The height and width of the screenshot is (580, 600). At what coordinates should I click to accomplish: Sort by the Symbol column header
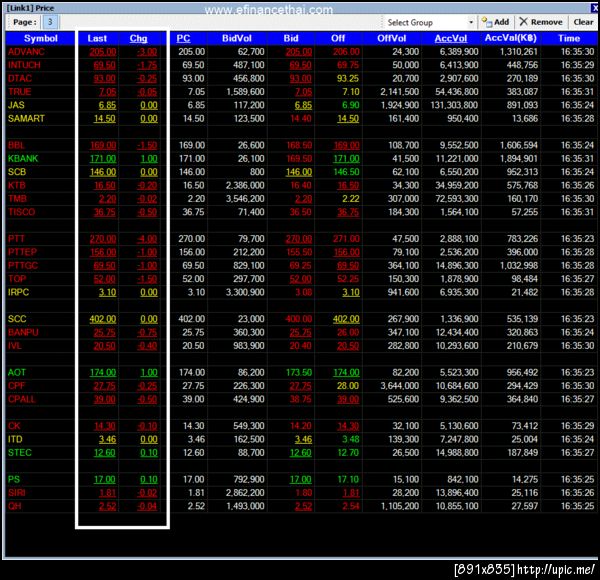(41, 38)
